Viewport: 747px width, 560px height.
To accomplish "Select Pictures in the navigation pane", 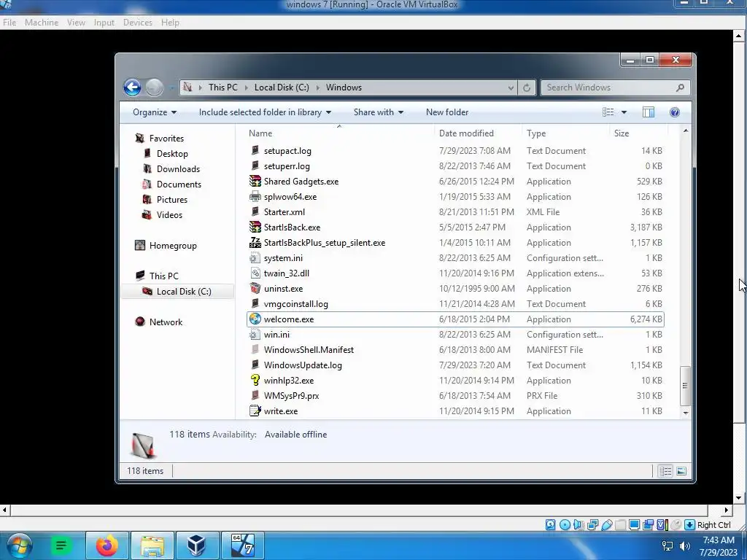I will (171, 200).
